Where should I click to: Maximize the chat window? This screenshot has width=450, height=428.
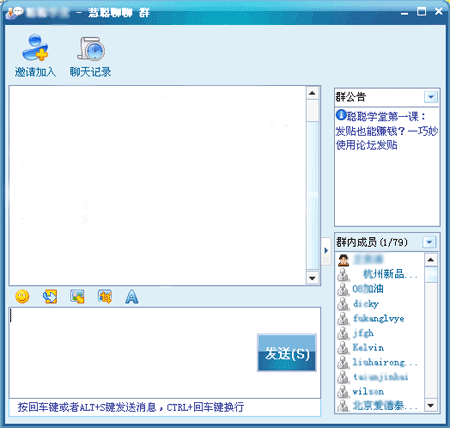[422, 12]
